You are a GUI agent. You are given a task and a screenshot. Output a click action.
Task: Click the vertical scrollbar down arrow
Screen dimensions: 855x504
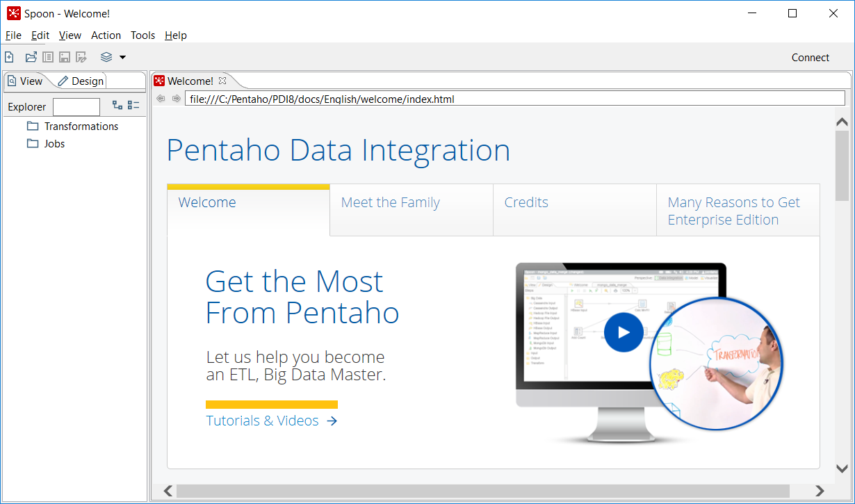point(842,469)
